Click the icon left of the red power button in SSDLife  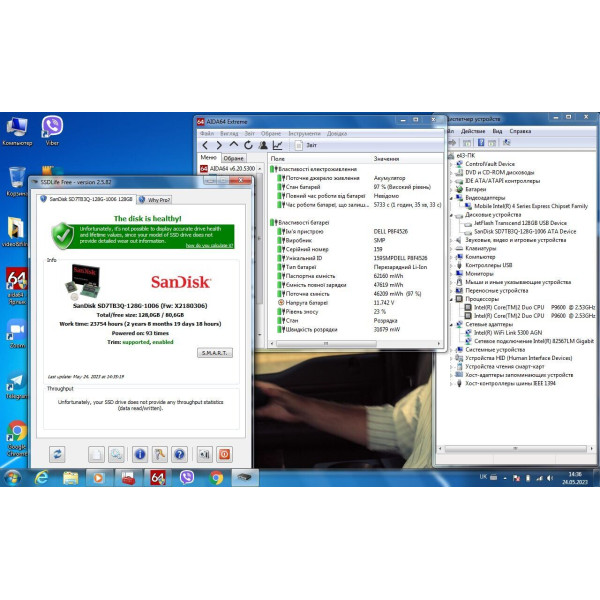click(205, 454)
